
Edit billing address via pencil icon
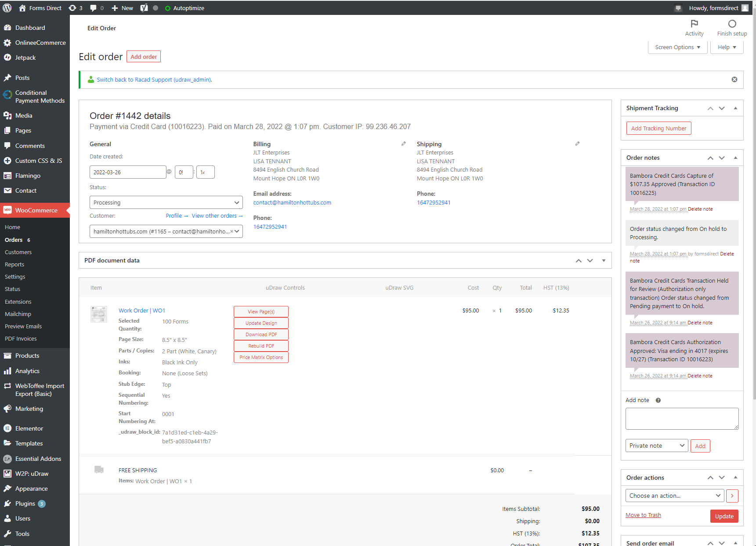(x=403, y=144)
